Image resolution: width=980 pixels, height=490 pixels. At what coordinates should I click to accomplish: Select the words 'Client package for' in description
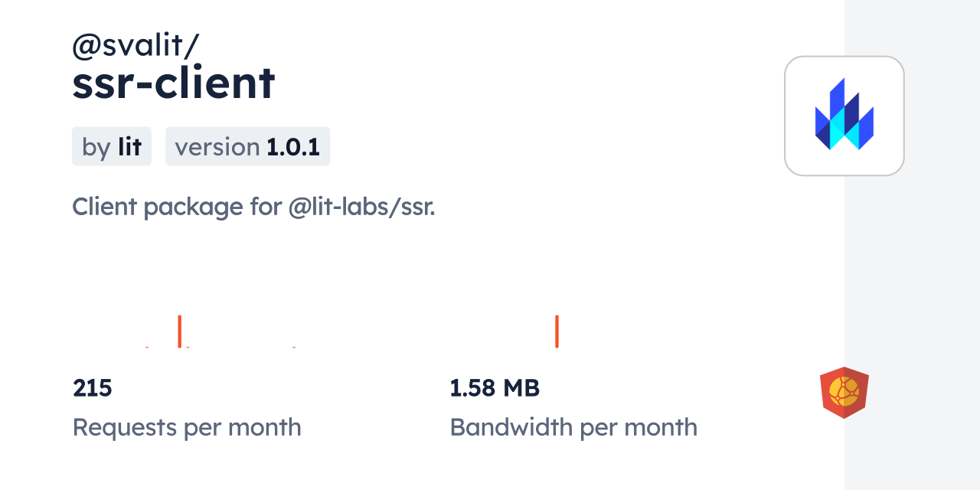point(177,207)
